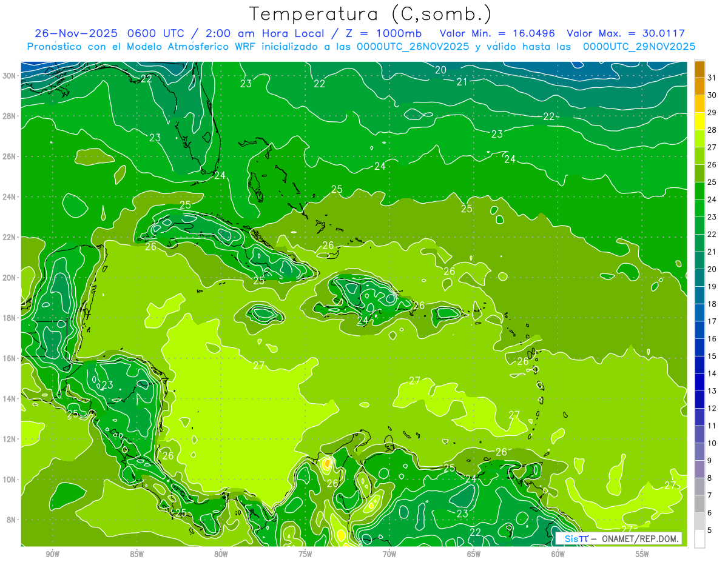Select the date text "26-Nov-2025"
The height and width of the screenshot is (562, 728).
[73, 33]
